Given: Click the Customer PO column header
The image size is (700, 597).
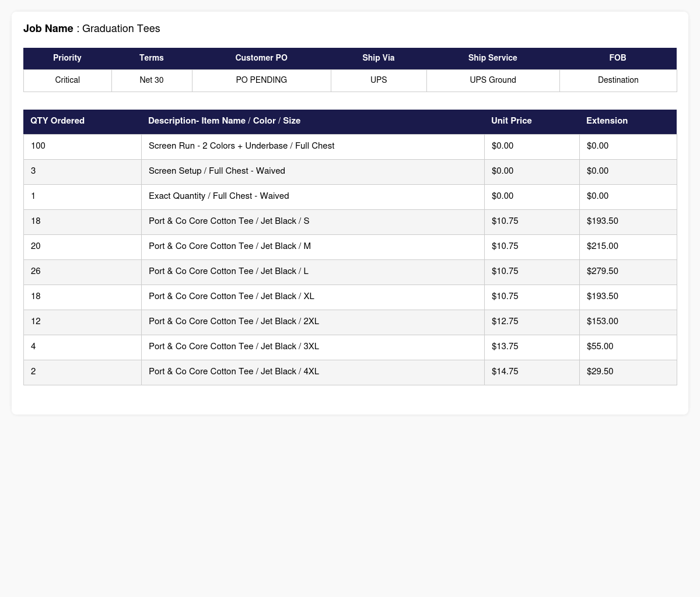Looking at the screenshot, I should pyautogui.click(x=261, y=58).
